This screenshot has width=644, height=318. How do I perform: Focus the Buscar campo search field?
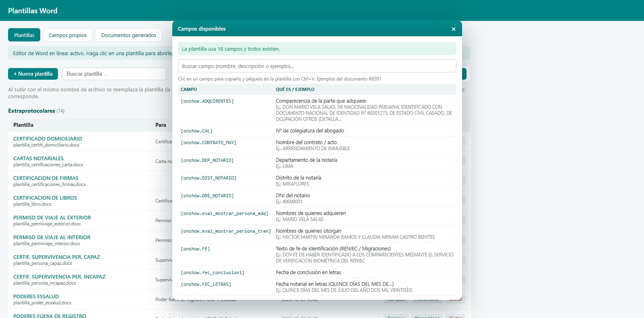(317, 66)
